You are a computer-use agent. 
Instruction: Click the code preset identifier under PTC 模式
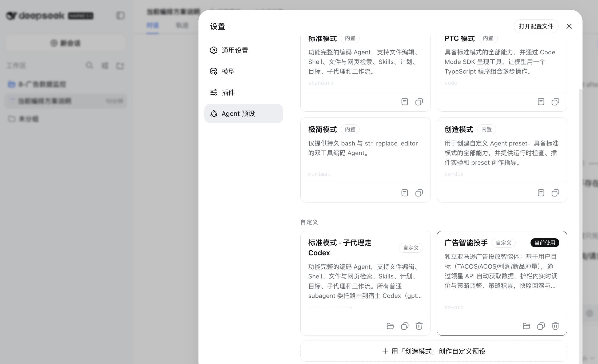451,83
